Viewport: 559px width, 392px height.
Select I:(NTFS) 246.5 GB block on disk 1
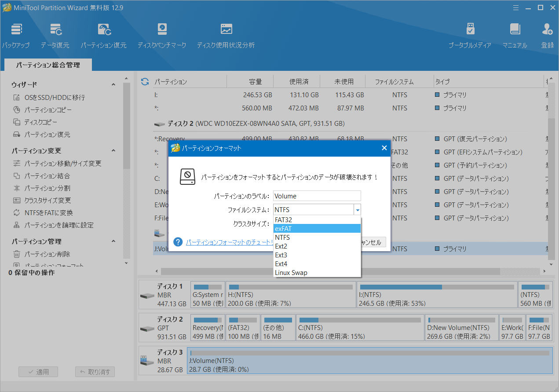coord(437,295)
